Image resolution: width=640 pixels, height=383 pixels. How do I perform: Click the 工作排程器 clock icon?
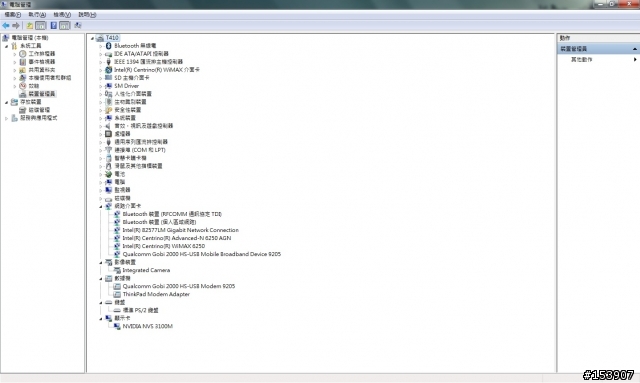click(x=23, y=54)
